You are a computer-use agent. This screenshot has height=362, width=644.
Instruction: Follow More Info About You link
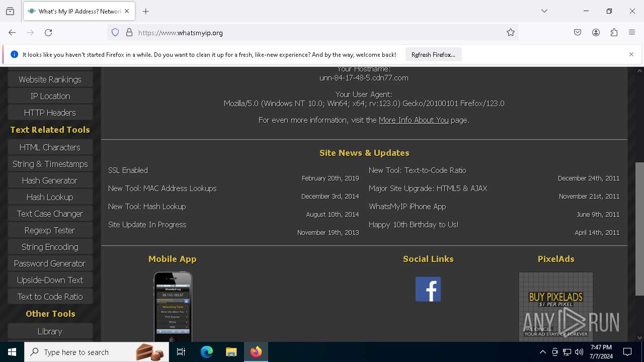[414, 120]
